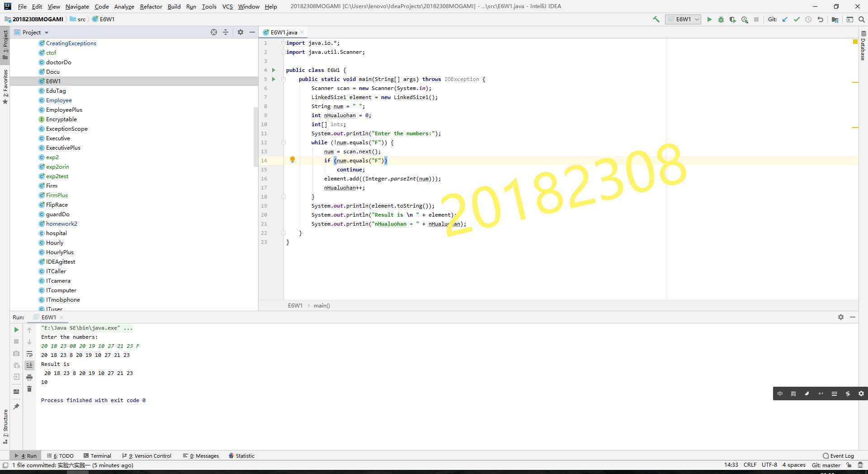Viewport: 868px width, 474px height.
Task: Print the Run console output
Action: point(29,377)
